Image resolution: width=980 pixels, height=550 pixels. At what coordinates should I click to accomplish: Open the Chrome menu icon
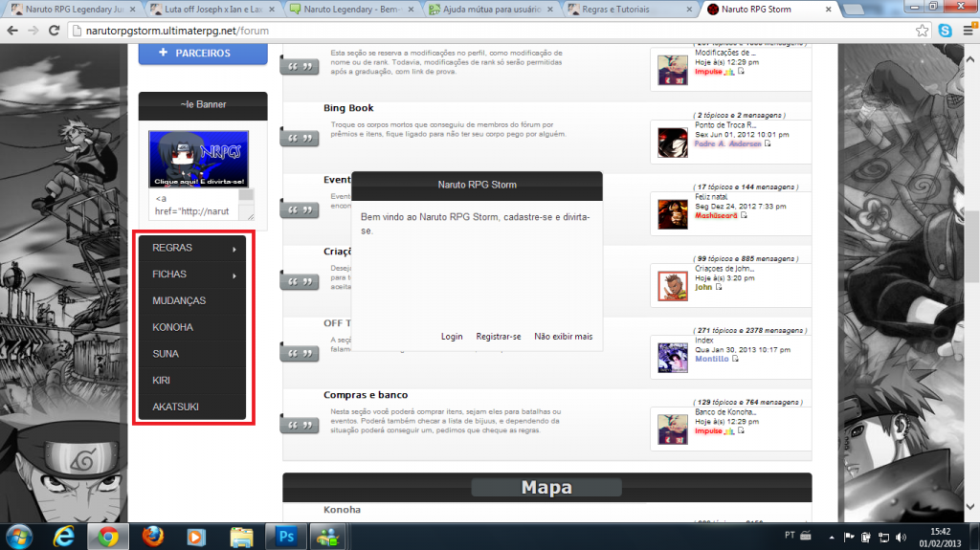coord(969,30)
